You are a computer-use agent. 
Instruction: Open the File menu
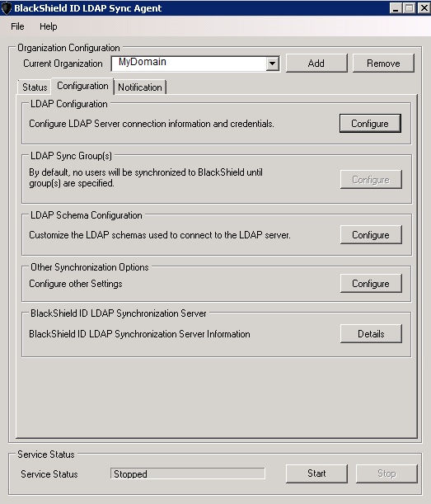17,26
